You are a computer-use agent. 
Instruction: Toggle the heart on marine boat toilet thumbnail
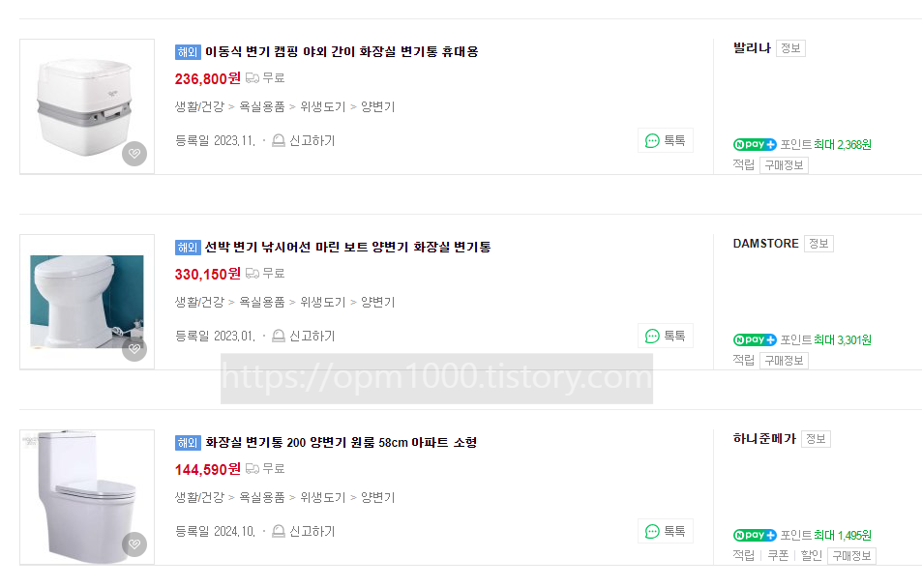(134, 350)
